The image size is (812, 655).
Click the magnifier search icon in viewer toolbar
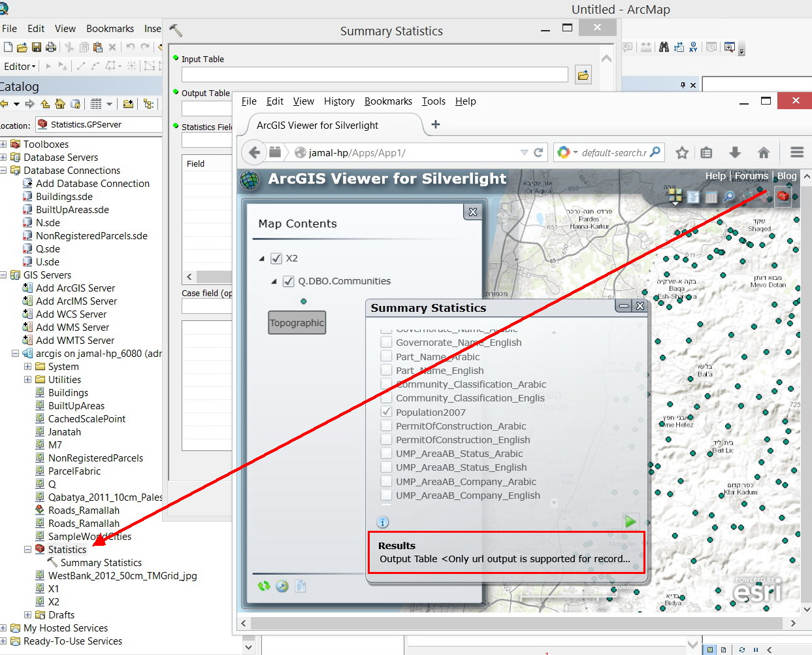(730, 196)
